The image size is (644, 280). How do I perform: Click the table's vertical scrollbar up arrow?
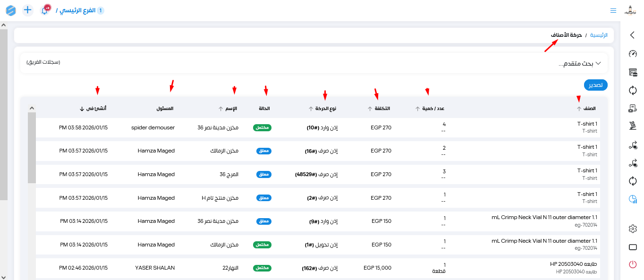coord(32,108)
